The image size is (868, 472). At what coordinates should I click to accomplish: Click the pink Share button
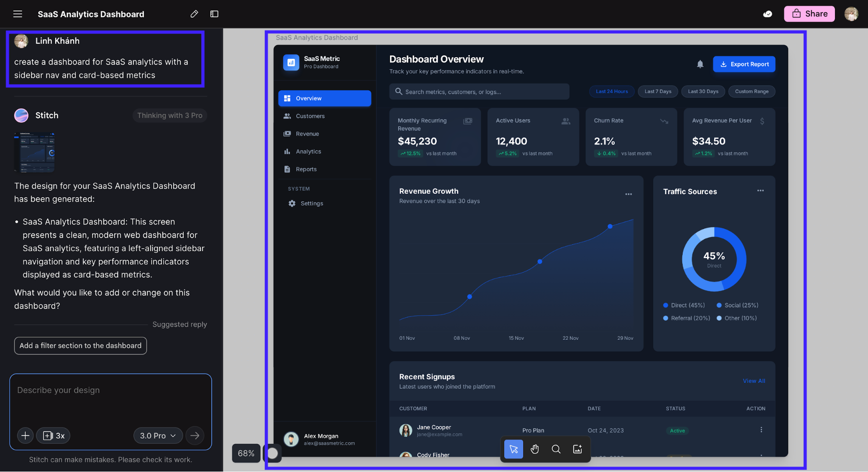point(809,14)
